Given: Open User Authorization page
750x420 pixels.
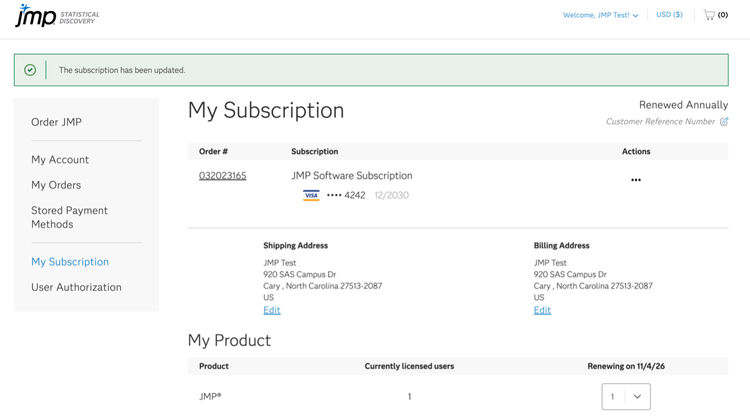Looking at the screenshot, I should click(76, 287).
